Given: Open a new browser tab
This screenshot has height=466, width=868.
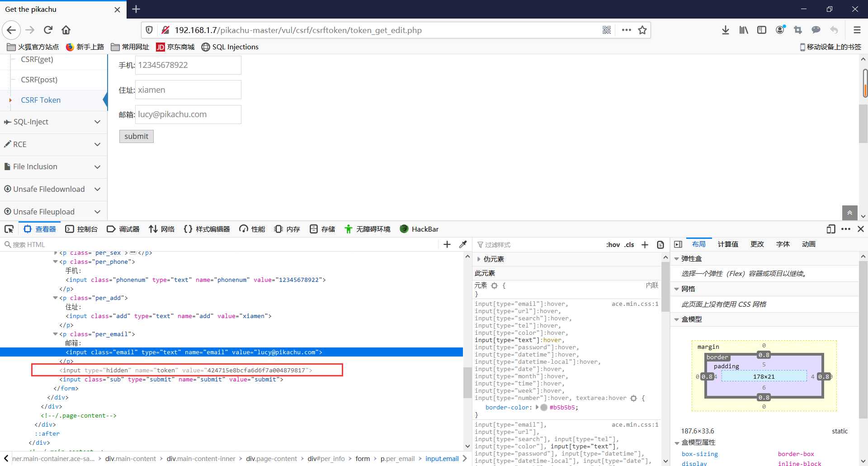Looking at the screenshot, I should tap(136, 9).
